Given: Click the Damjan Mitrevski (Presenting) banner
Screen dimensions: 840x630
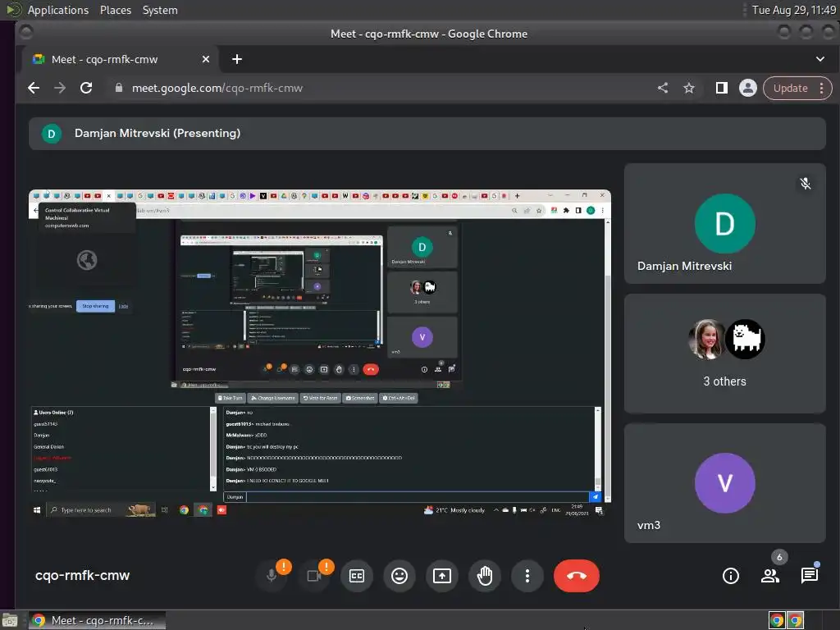Looking at the screenshot, I should tap(427, 134).
